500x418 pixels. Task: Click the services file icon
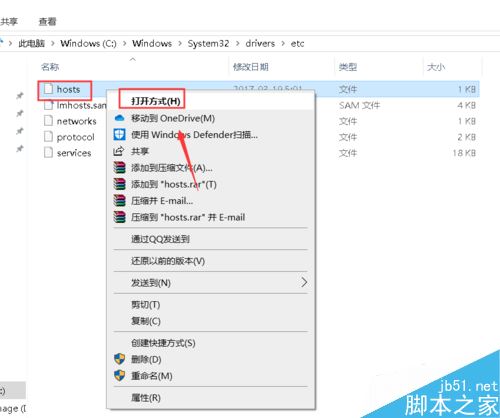pos(49,153)
